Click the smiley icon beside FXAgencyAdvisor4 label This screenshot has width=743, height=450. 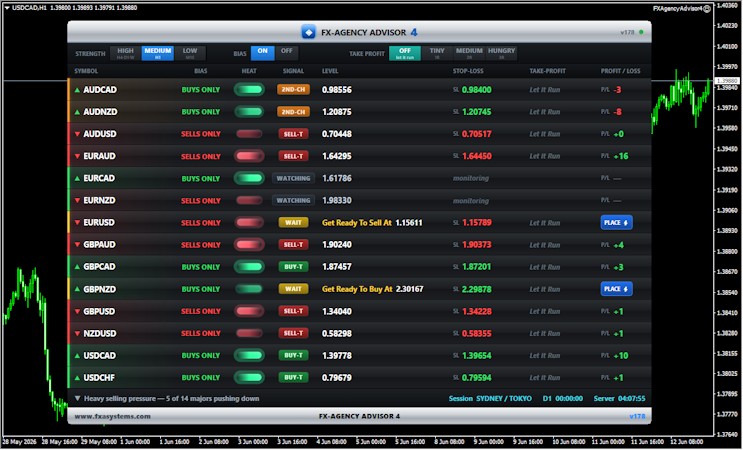(707, 9)
